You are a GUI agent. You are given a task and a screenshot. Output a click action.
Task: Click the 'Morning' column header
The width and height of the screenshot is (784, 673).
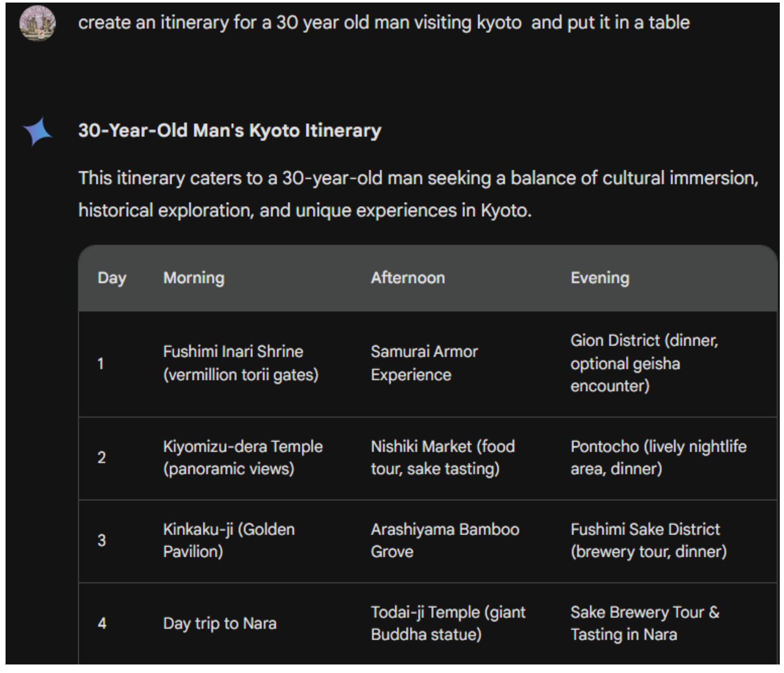tap(194, 278)
